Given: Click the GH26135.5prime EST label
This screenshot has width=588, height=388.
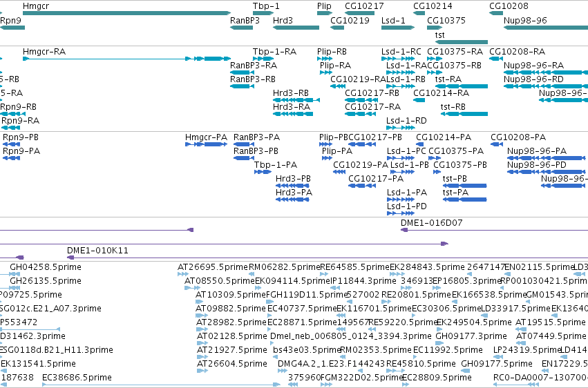Looking at the screenshot, I should click(x=46, y=281).
